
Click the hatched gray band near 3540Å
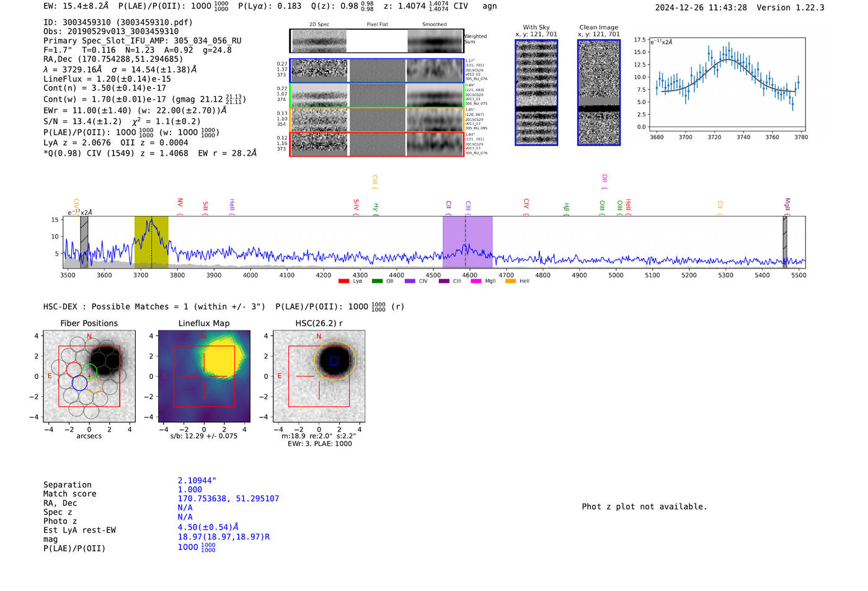coord(84,242)
